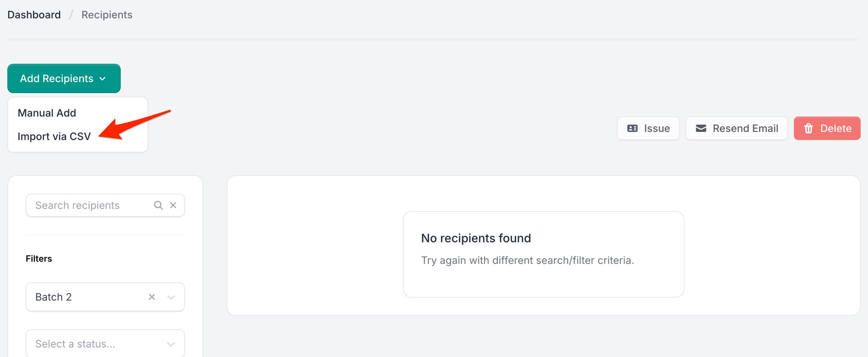Image resolution: width=868 pixels, height=357 pixels.
Task: Click inside the Search recipients input field
Action: click(88, 205)
